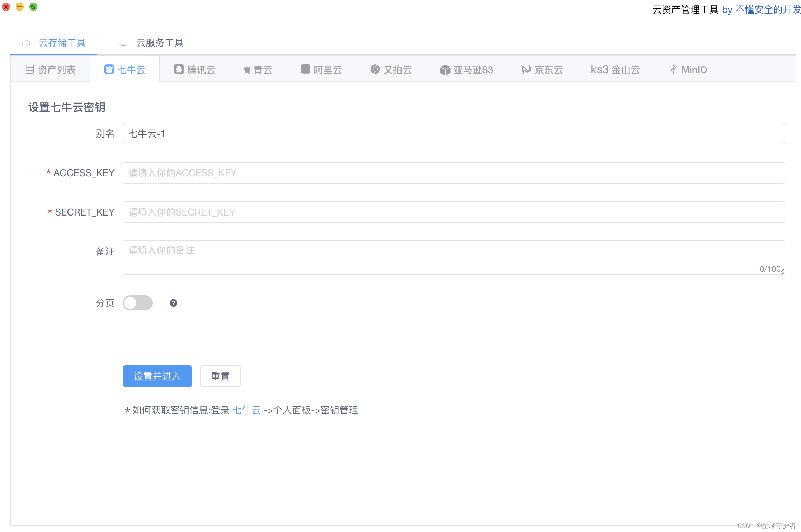801x532 pixels.
Task: Open the ks3 金山云 tab
Action: click(x=615, y=70)
